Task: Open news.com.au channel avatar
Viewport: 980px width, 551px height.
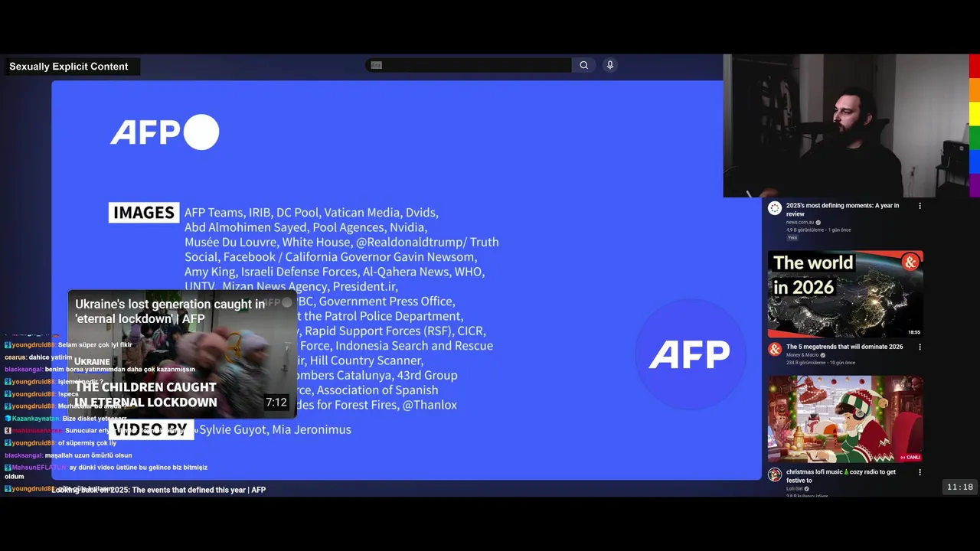Action: (x=775, y=208)
